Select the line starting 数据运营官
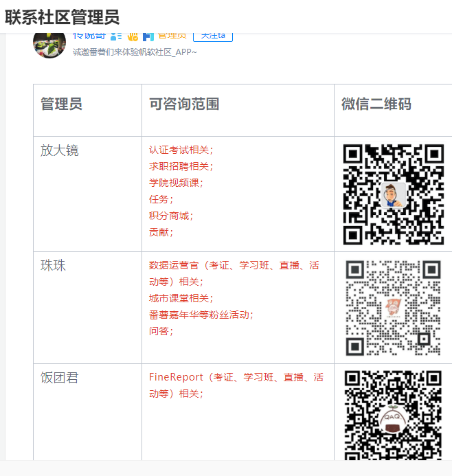Image resolution: width=452 pixels, height=476 pixels. [x=234, y=273]
